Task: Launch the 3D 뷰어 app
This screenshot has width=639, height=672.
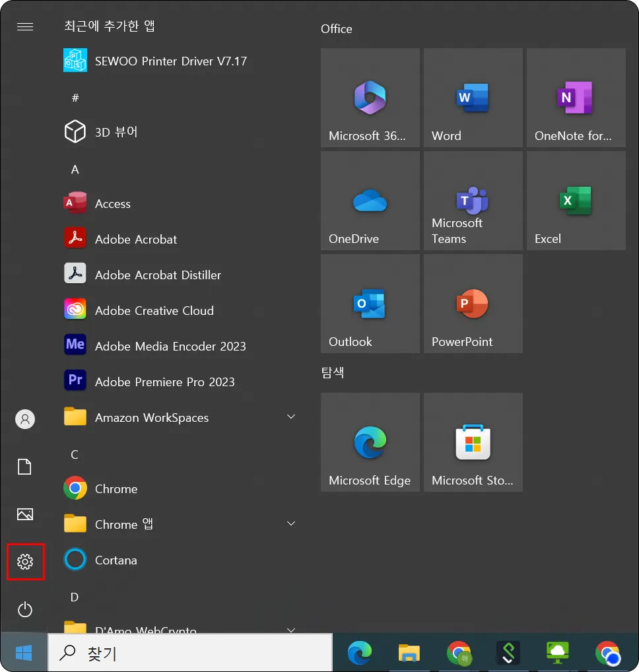Action: point(180,131)
